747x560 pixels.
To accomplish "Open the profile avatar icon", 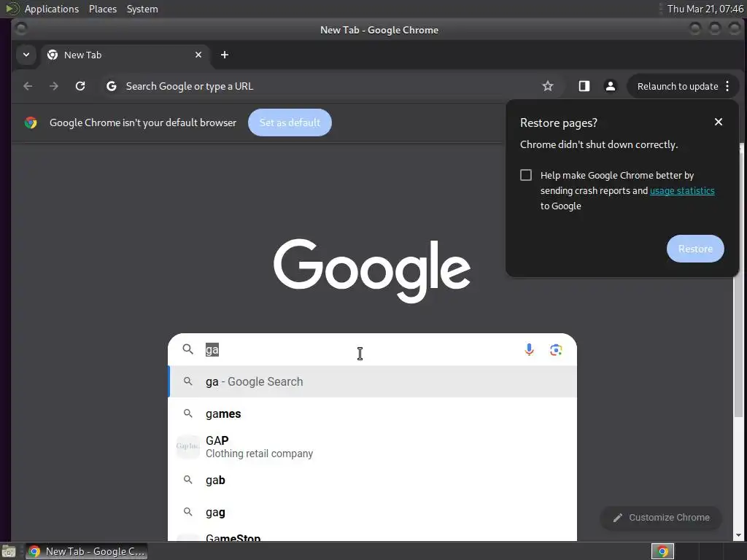I will click(x=610, y=86).
